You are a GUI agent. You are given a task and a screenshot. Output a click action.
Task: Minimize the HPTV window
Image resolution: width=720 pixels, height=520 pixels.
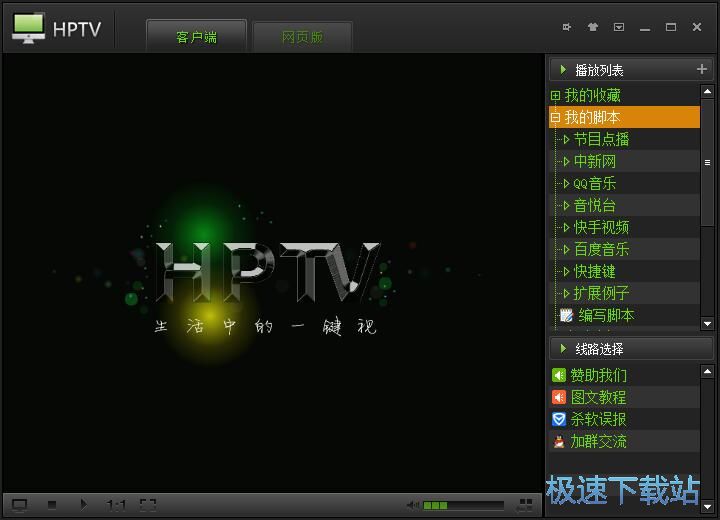click(645, 28)
